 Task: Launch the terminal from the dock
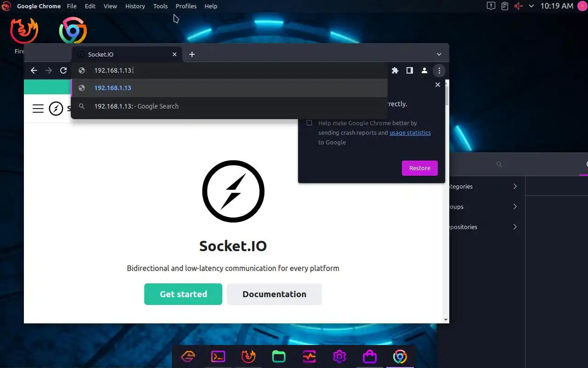tap(218, 356)
